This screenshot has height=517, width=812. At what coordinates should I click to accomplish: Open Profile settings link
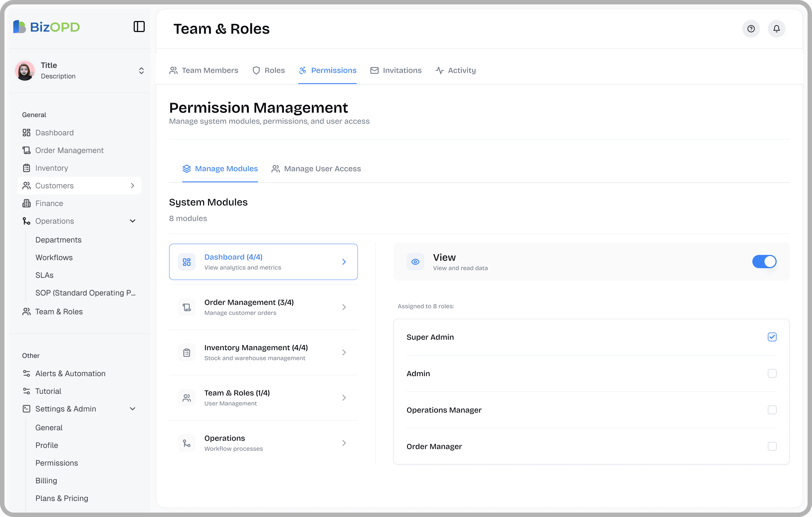(46, 445)
